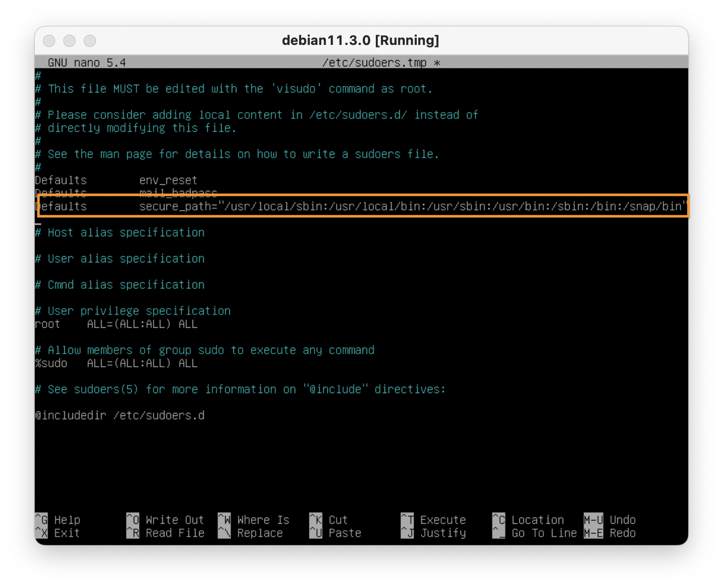Click the debian11.3.0 [Running] window title
The width and height of the screenshot is (723, 588).
coord(360,40)
